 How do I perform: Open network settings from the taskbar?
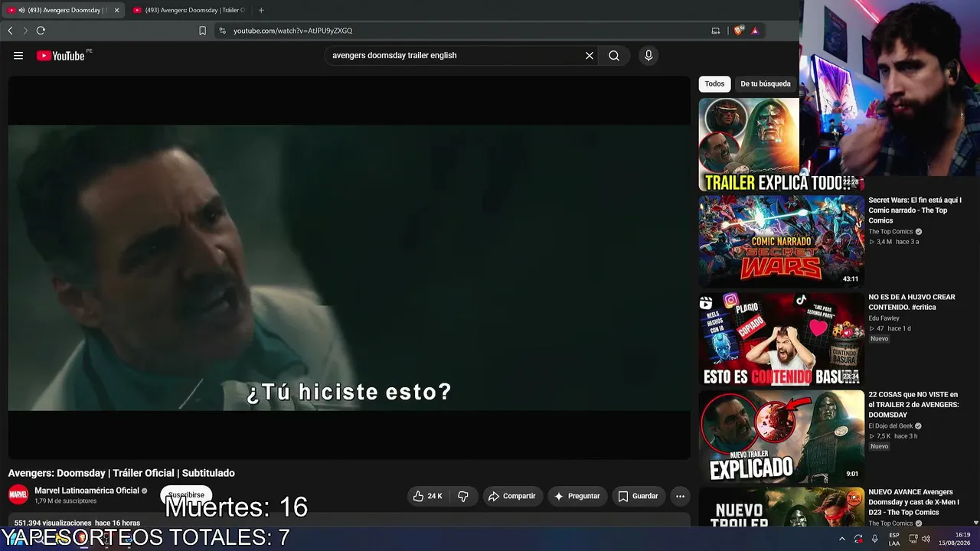pos(913,540)
